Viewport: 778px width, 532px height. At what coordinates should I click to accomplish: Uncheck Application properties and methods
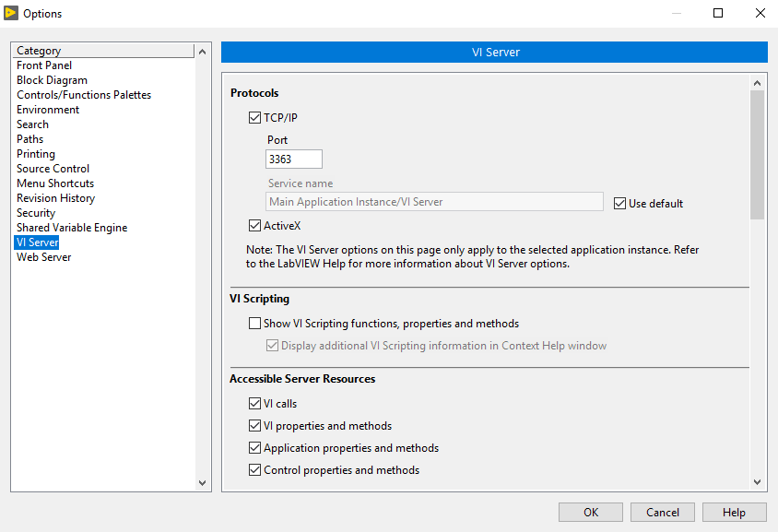(x=253, y=447)
